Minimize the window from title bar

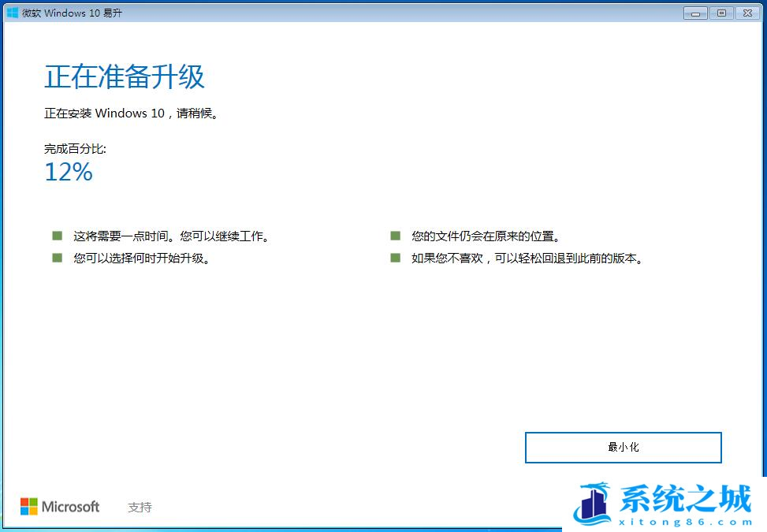[x=695, y=13]
